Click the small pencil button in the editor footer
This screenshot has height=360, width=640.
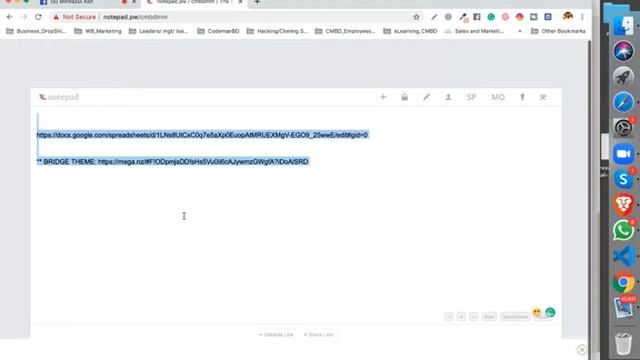(449, 317)
